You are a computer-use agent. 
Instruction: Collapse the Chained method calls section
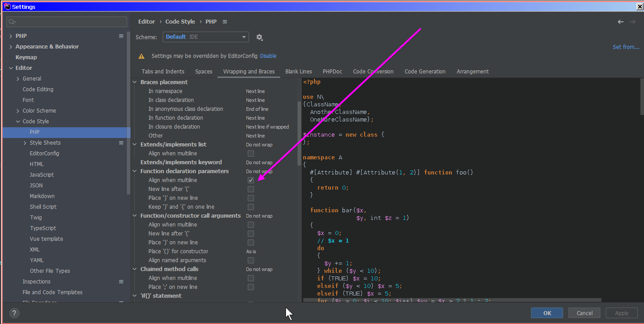135,269
